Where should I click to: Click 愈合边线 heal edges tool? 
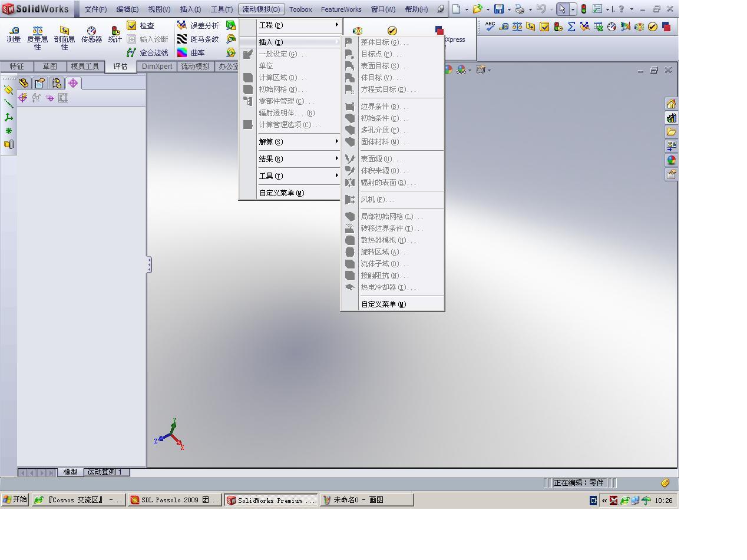tap(147, 52)
